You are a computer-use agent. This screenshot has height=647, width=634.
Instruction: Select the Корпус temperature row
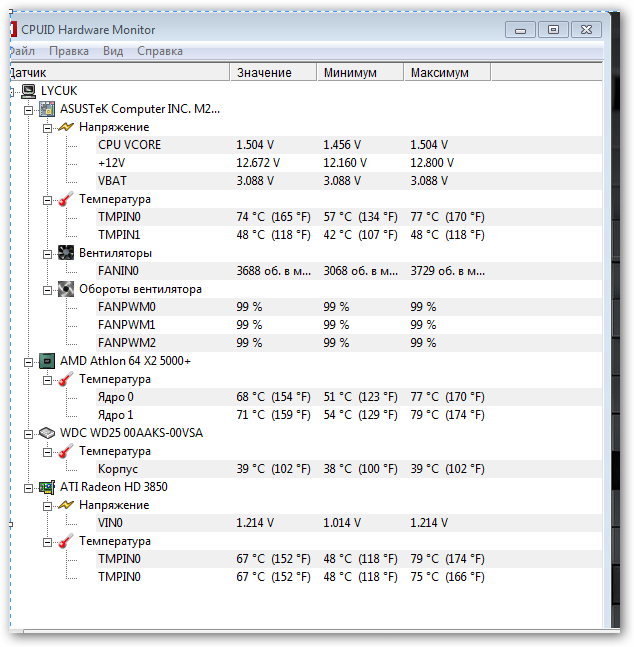349,469
